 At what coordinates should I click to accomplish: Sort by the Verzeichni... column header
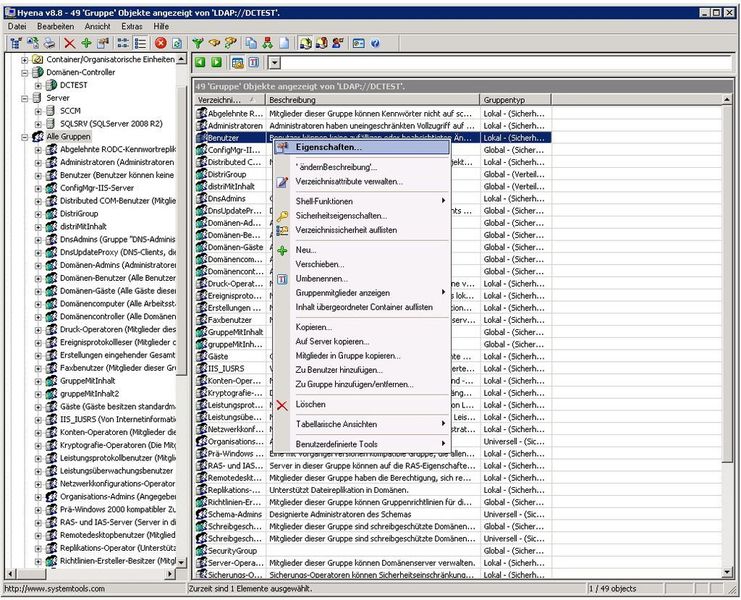(230, 100)
